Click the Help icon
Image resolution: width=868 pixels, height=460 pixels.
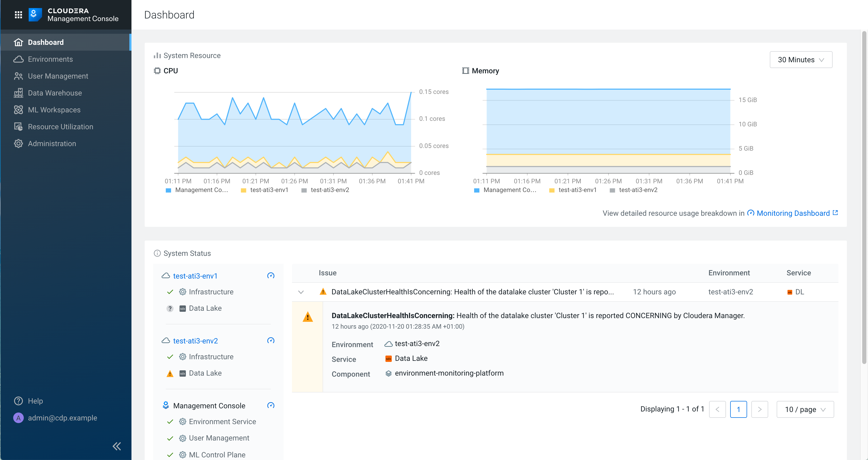18,401
